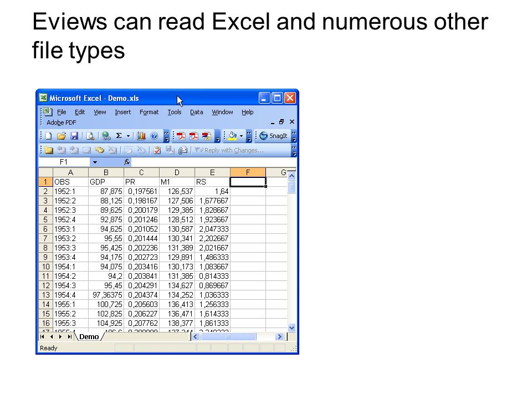
Task: Select row header 8
Action: (x=45, y=248)
